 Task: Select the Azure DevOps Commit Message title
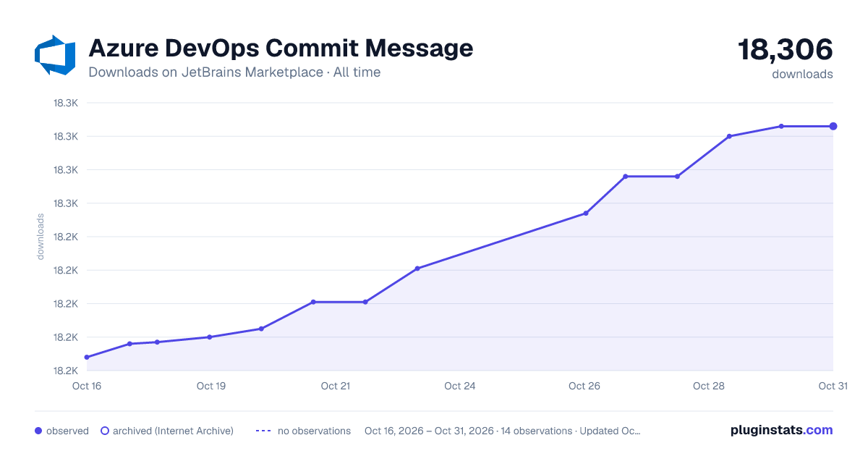[281, 48]
